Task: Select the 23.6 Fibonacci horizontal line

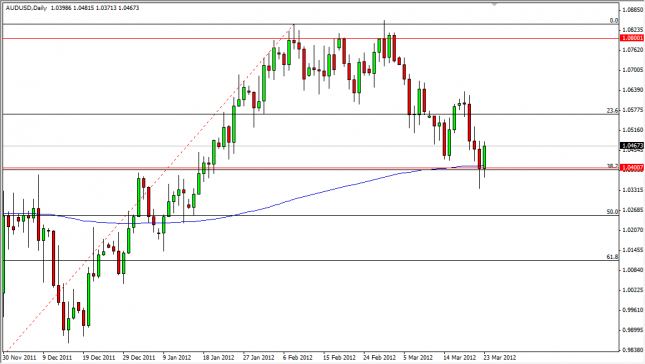Action: coord(311,114)
